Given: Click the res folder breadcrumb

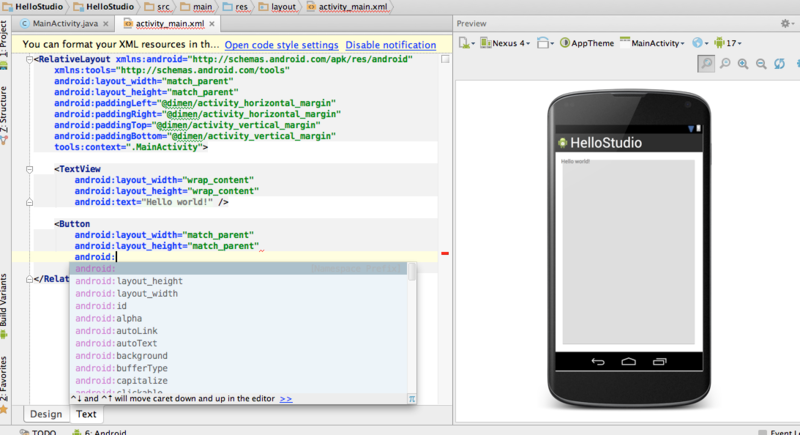Looking at the screenshot, I should pos(236,7).
